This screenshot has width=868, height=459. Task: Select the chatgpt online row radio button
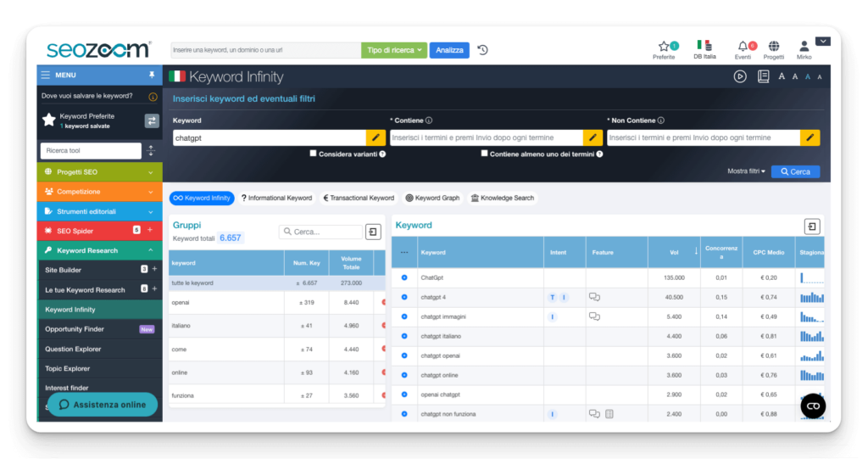pyautogui.click(x=404, y=375)
